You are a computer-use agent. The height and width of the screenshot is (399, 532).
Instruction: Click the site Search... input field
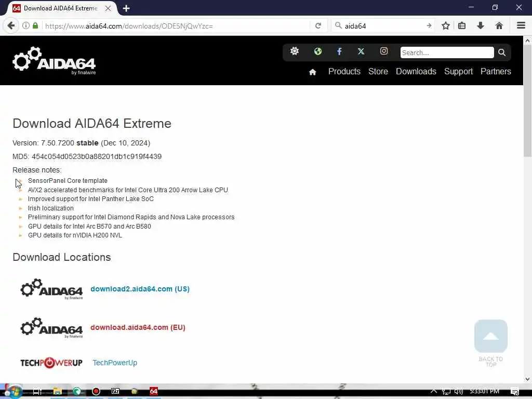447,52
